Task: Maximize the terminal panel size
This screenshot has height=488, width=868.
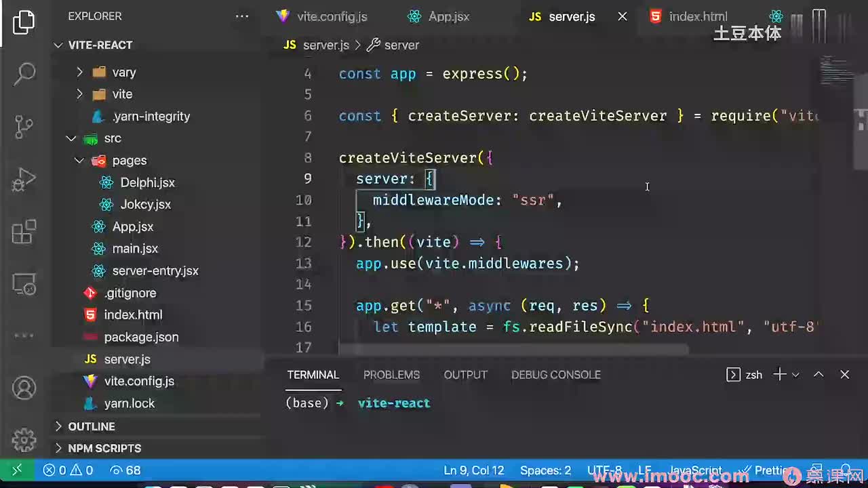Action: [x=818, y=374]
